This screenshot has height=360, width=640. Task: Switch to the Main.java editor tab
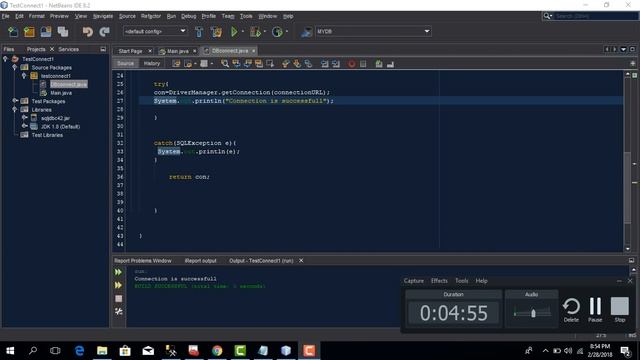click(178, 51)
